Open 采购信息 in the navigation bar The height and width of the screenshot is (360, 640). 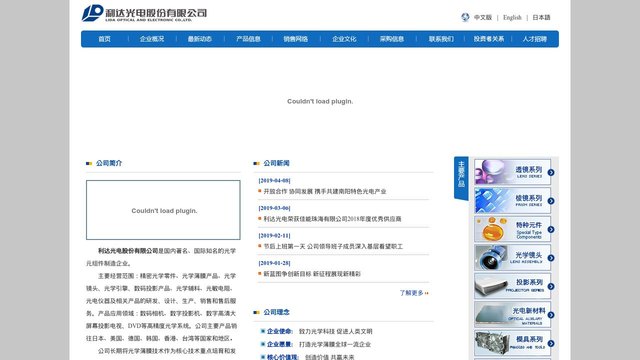392,39
